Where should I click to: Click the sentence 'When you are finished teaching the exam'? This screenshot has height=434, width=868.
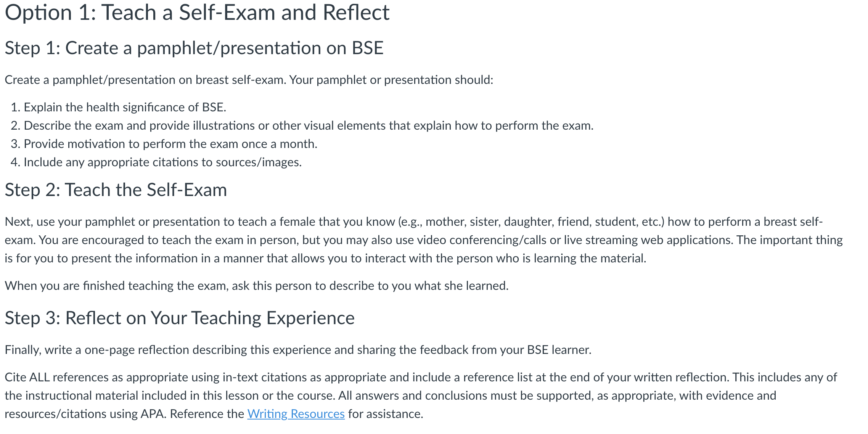tap(257, 286)
